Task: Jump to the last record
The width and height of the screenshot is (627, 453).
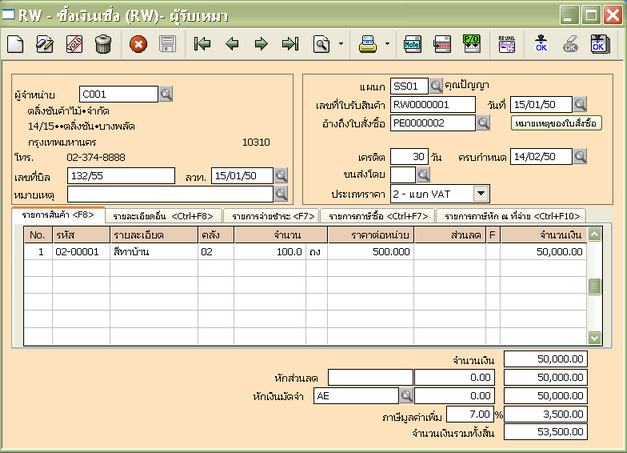Action: tap(290, 44)
